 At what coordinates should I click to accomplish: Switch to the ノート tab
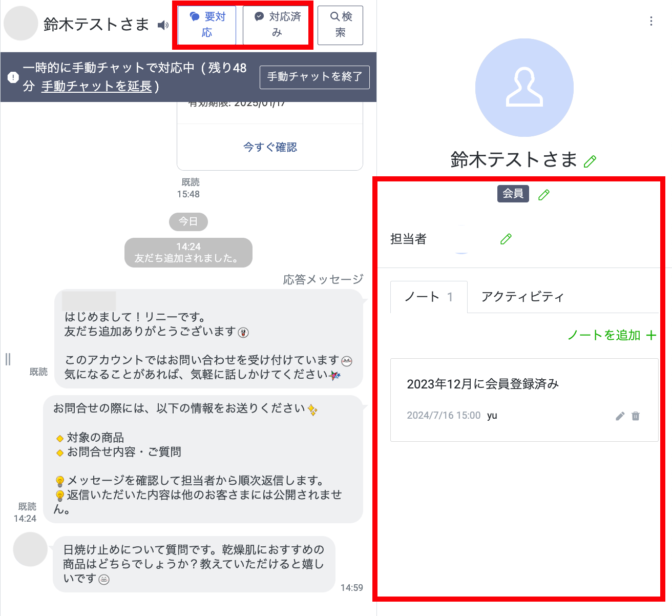tap(429, 297)
